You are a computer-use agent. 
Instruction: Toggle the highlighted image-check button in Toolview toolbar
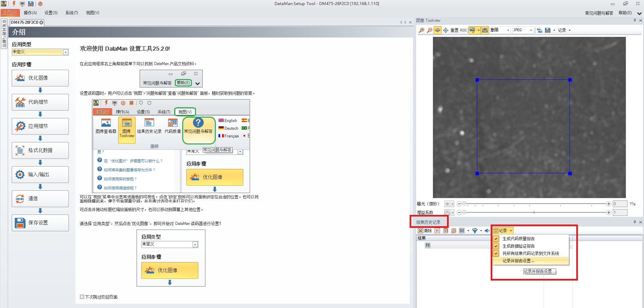click(473, 30)
